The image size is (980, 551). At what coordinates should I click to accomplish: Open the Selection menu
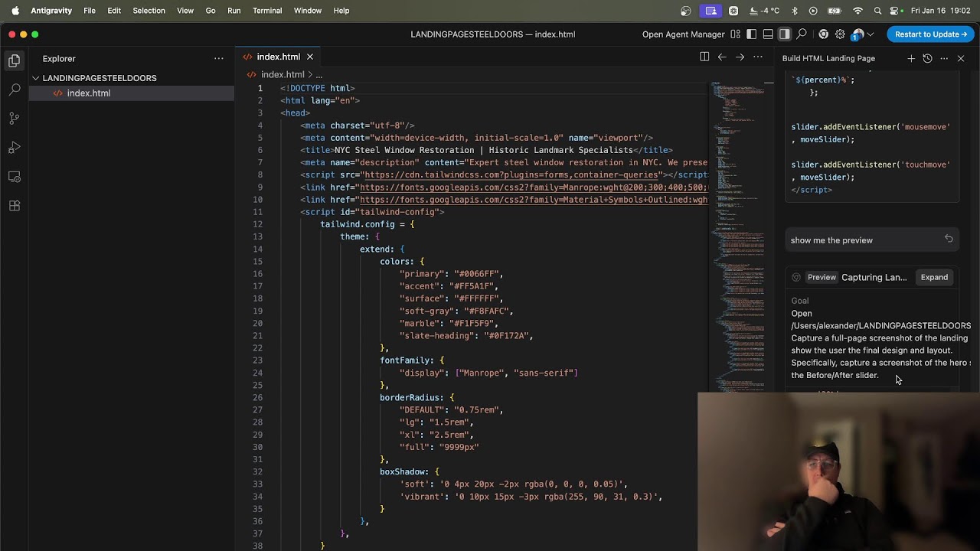pyautogui.click(x=149, y=11)
